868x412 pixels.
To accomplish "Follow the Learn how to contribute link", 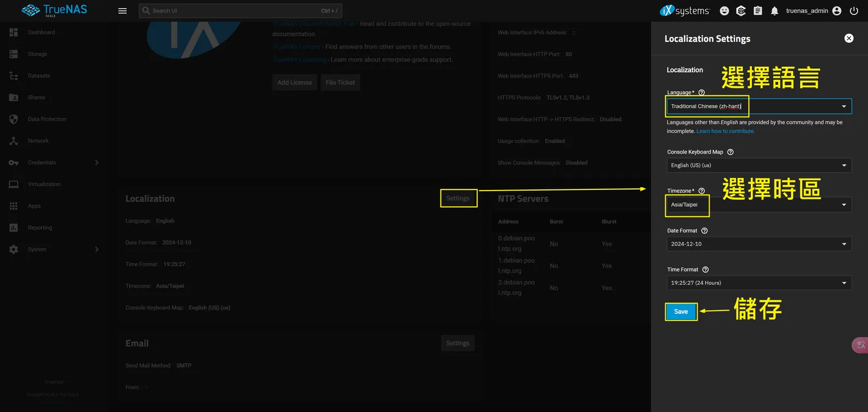I will (x=725, y=131).
